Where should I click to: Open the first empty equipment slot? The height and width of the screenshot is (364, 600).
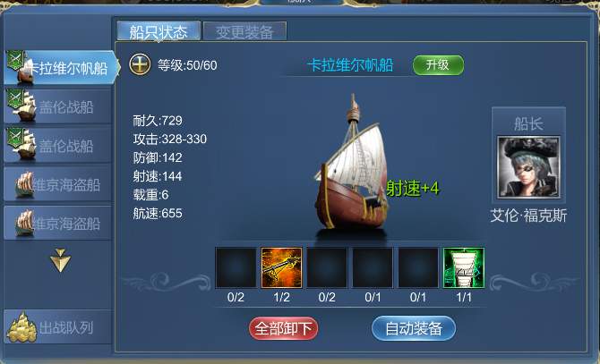(x=236, y=267)
